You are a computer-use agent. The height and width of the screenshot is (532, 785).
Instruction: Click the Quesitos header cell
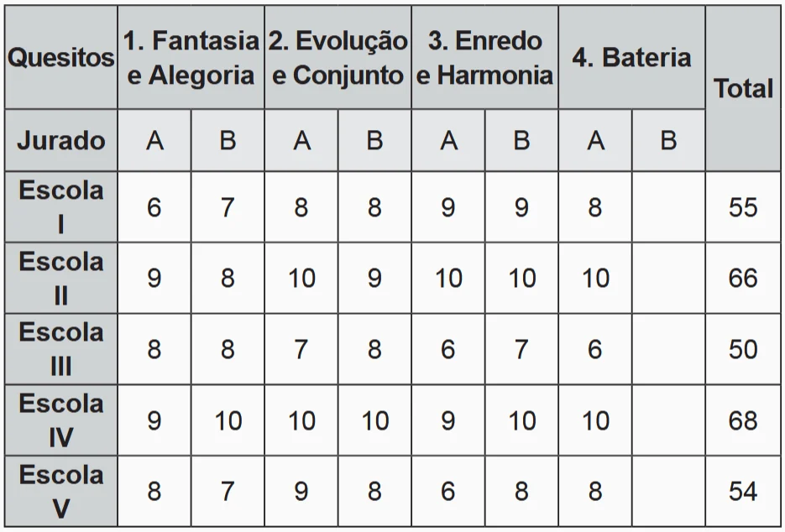[x=60, y=58]
